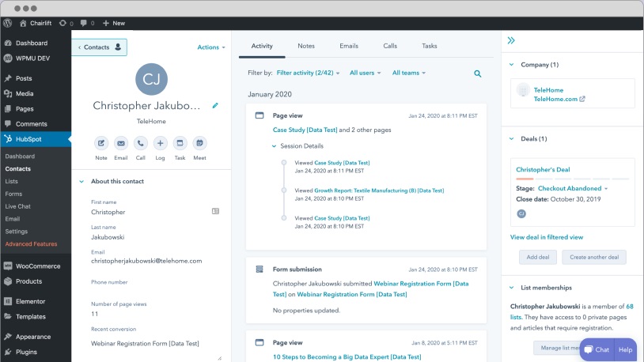Click the activity search magnifier icon
This screenshot has height=362, width=644.
click(x=477, y=74)
